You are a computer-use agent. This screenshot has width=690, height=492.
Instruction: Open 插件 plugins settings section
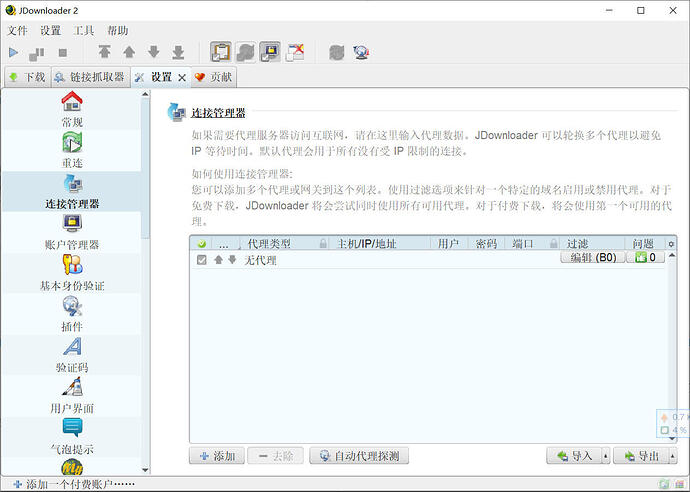72,314
